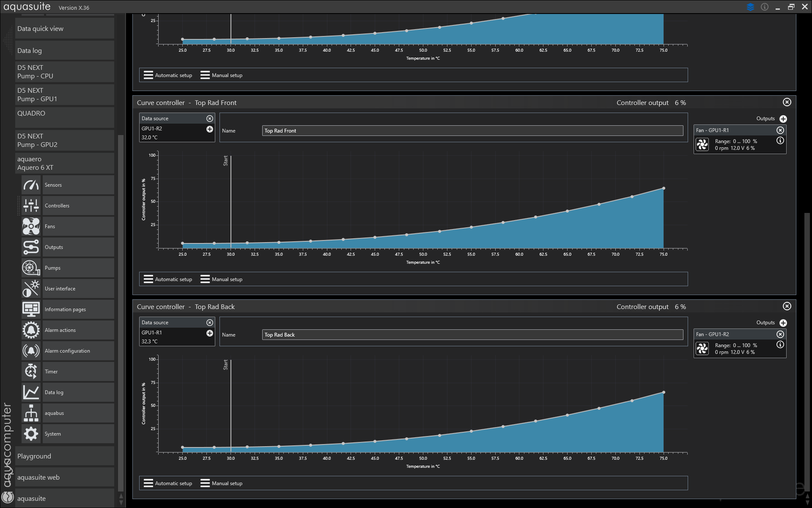The image size is (812, 508).
Task: Click the User interface brightness icon
Action: [31, 289]
